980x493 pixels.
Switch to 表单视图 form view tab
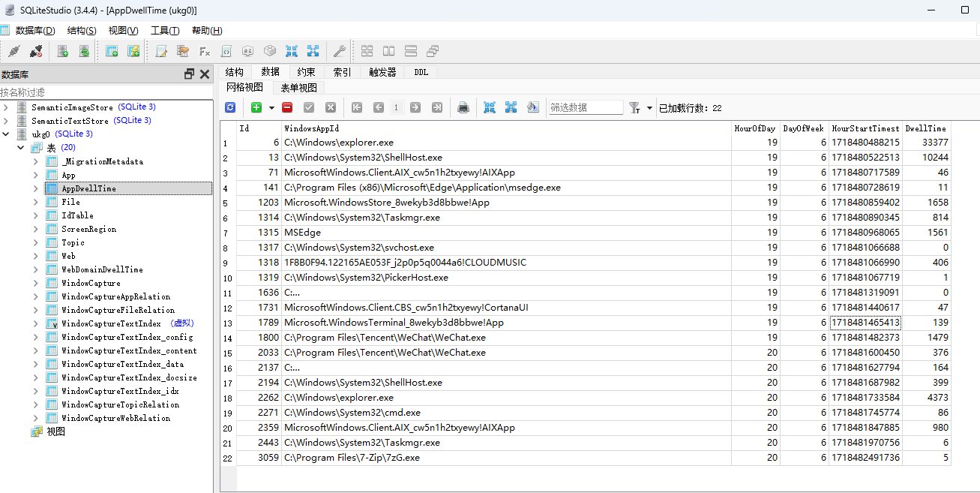(x=298, y=88)
